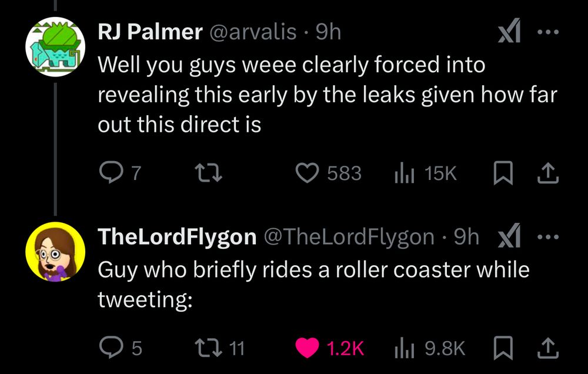View analytics for RJ Palmer's tweet
Image resolution: width=588 pixels, height=374 pixels.
click(402, 173)
